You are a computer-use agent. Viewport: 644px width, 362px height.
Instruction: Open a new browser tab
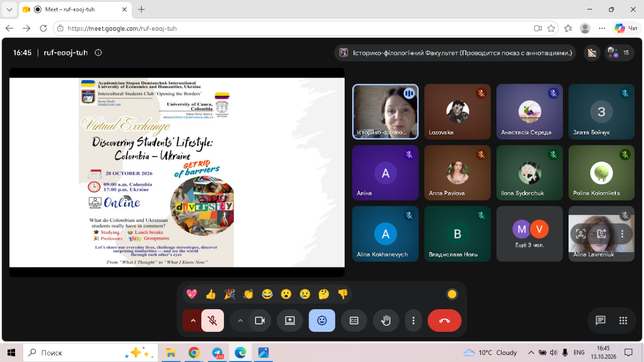(x=141, y=10)
